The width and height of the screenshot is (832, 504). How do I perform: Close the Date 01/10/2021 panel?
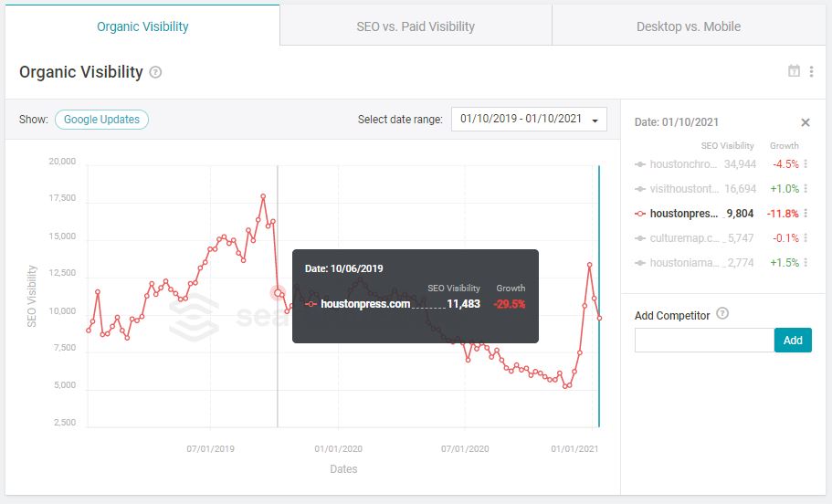tap(805, 122)
